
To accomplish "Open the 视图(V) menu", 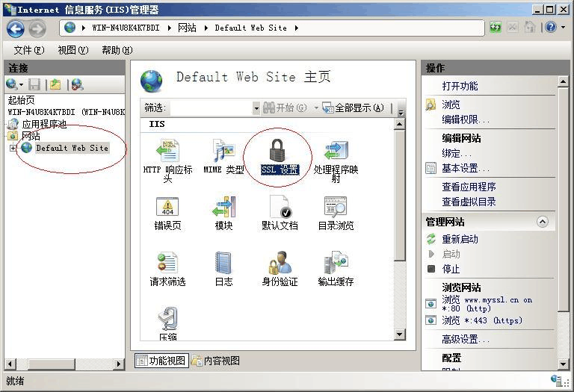I will point(72,50).
